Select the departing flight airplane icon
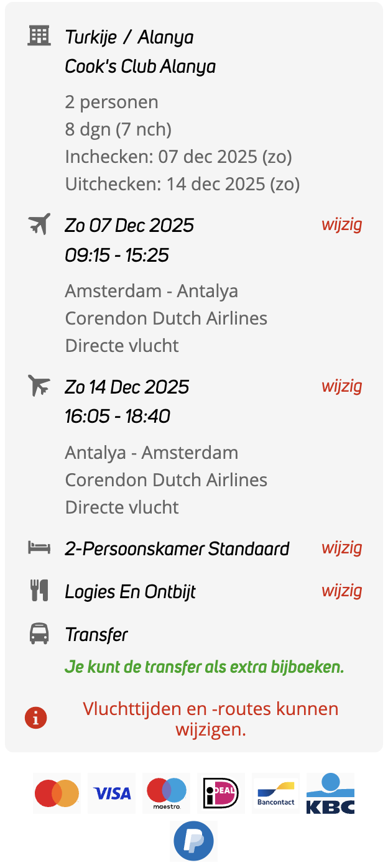This screenshot has width=388, height=868. coord(40,224)
